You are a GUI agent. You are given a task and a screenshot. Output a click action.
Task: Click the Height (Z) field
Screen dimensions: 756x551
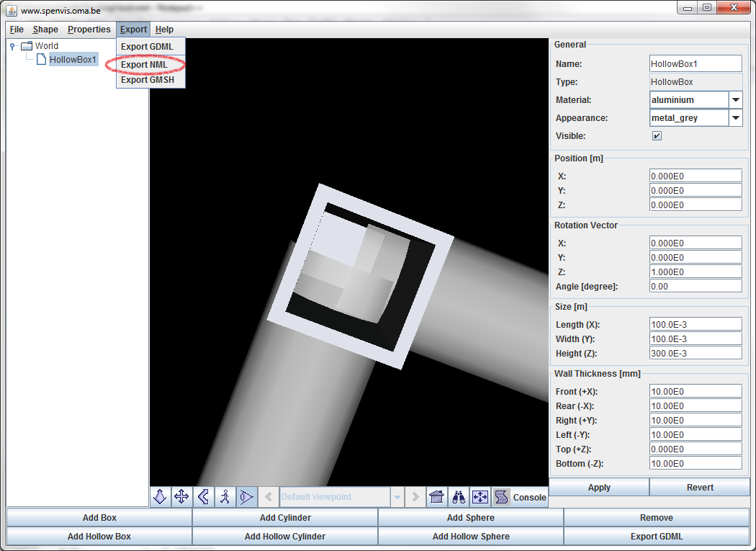tap(696, 354)
